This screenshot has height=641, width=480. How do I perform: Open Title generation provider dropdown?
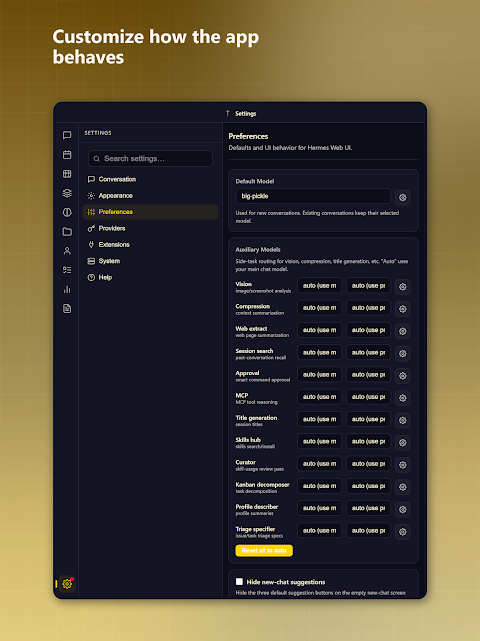click(x=368, y=419)
